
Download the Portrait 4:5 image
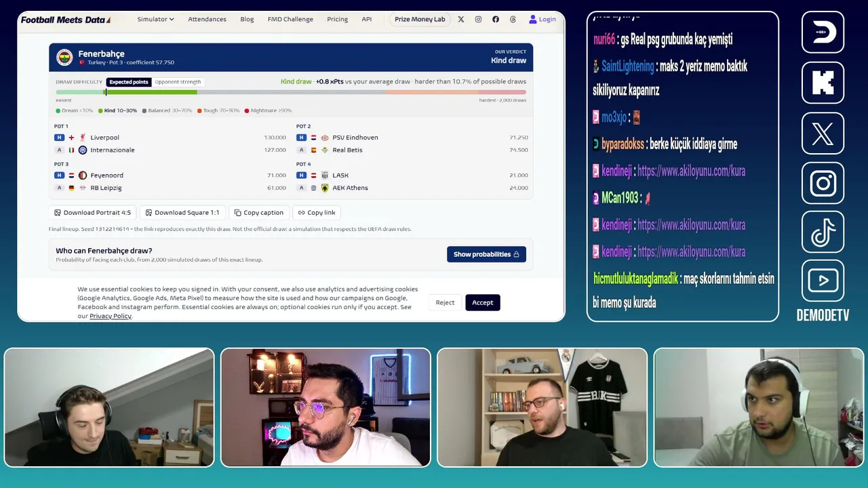[x=92, y=213]
